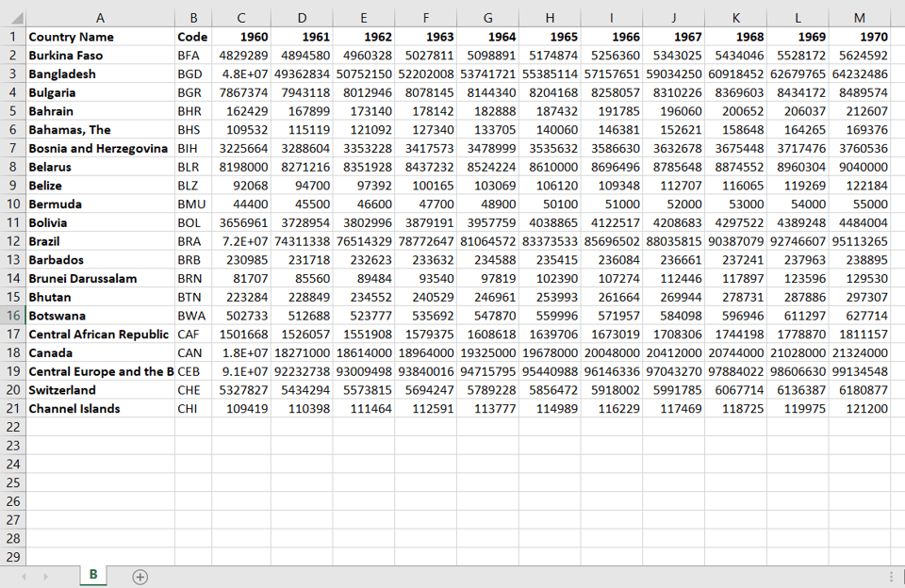Select the Brazil cell
Screen dimensions: 905x588
coord(101,241)
